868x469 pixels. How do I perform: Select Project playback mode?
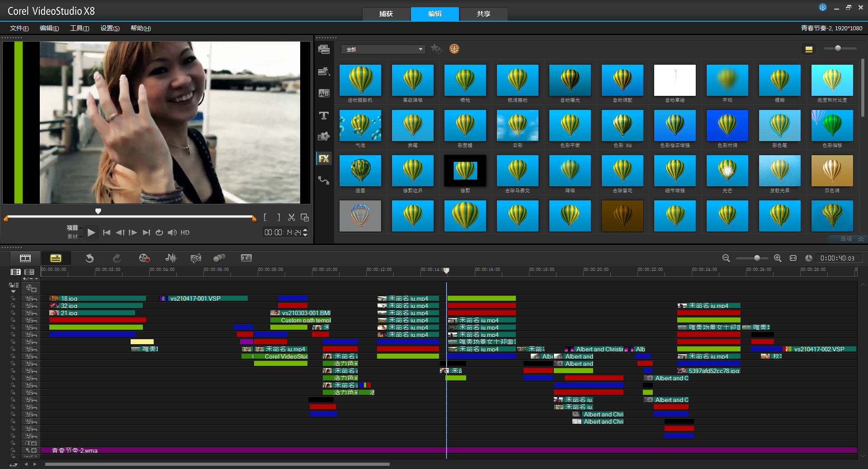[72, 228]
